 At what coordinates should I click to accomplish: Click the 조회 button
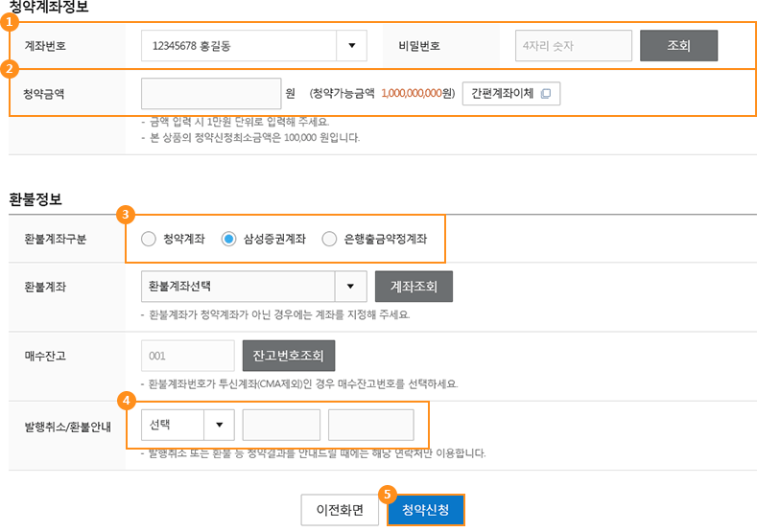tap(678, 46)
